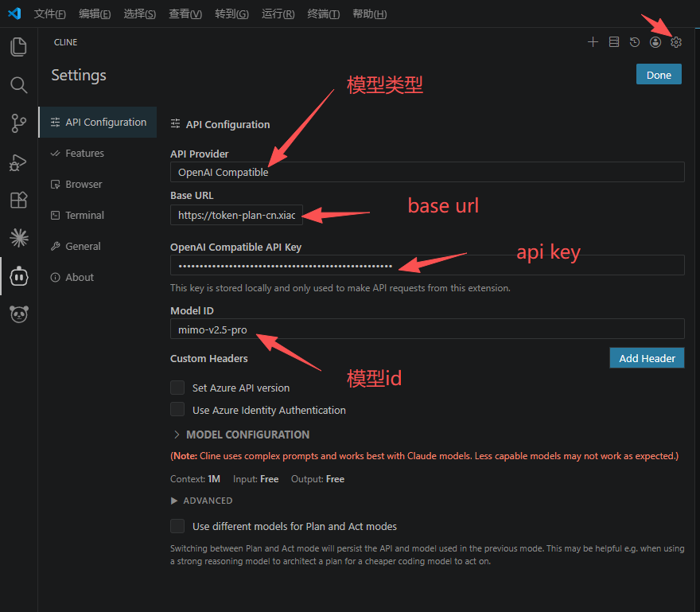This screenshot has height=612, width=700.
Task: Open the Explorer files icon
Action: (18, 47)
